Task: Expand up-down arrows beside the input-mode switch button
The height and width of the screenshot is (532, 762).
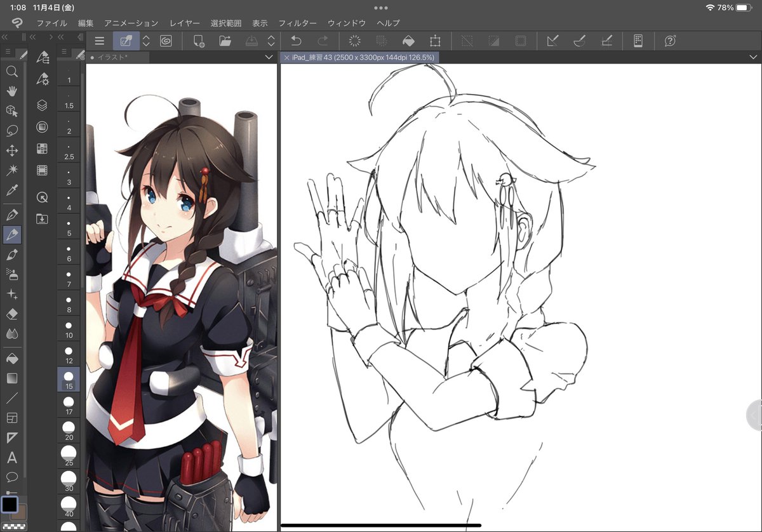Action: click(x=146, y=41)
